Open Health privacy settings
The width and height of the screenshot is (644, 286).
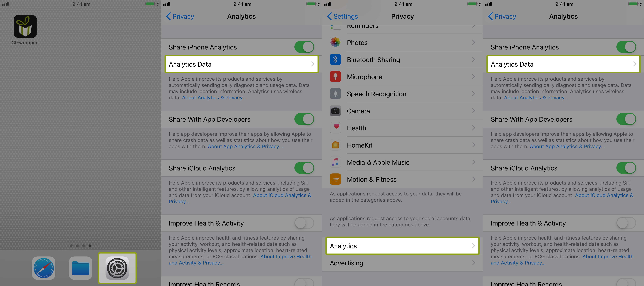click(x=402, y=128)
